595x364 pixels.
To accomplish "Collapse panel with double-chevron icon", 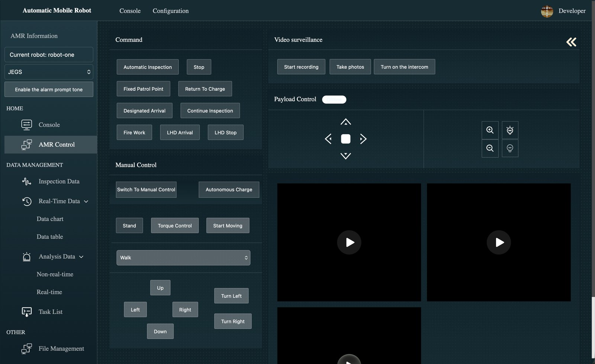I will (x=571, y=42).
